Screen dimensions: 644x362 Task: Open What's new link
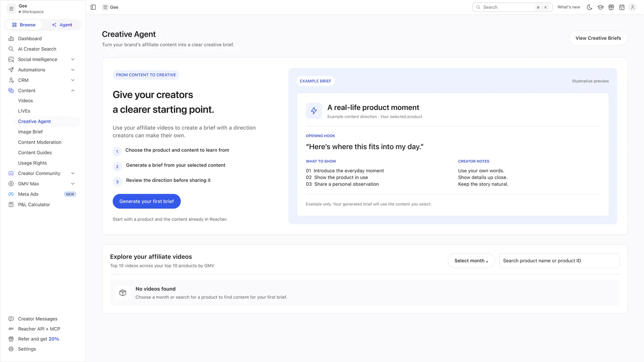point(569,7)
